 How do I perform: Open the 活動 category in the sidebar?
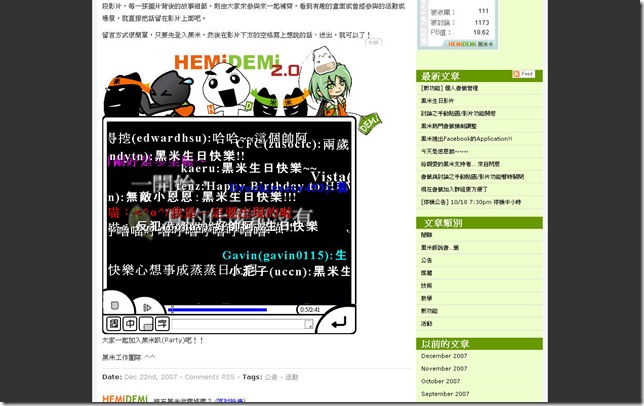coord(426,323)
